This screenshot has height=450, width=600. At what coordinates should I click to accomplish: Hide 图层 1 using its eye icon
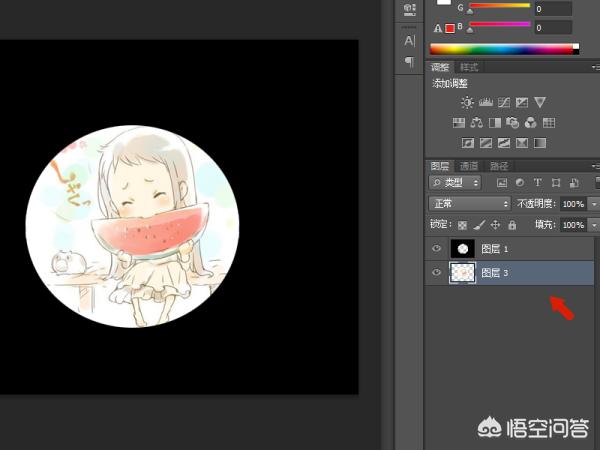tap(436, 249)
